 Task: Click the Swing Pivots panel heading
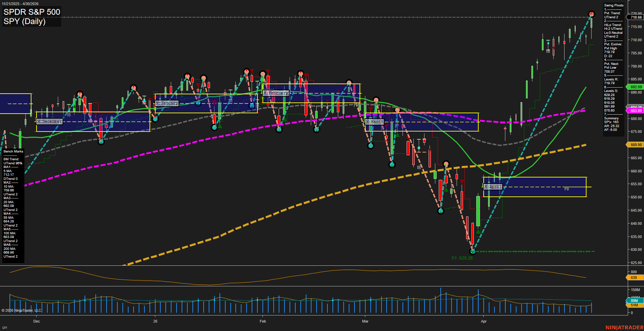pyautogui.click(x=614, y=5)
